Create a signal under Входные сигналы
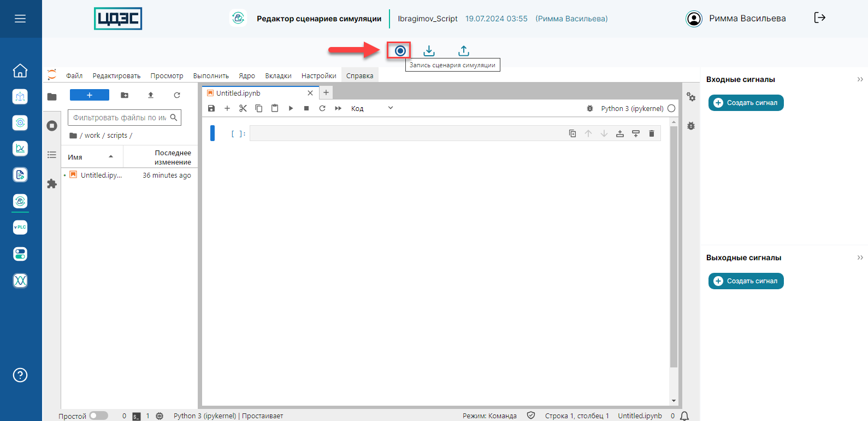The width and height of the screenshot is (868, 421). (x=746, y=103)
